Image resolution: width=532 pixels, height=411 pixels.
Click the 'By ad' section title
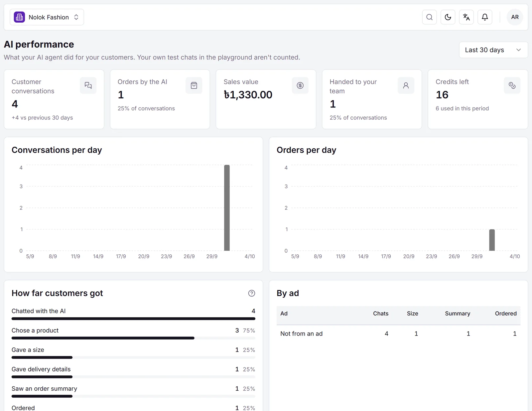288,293
